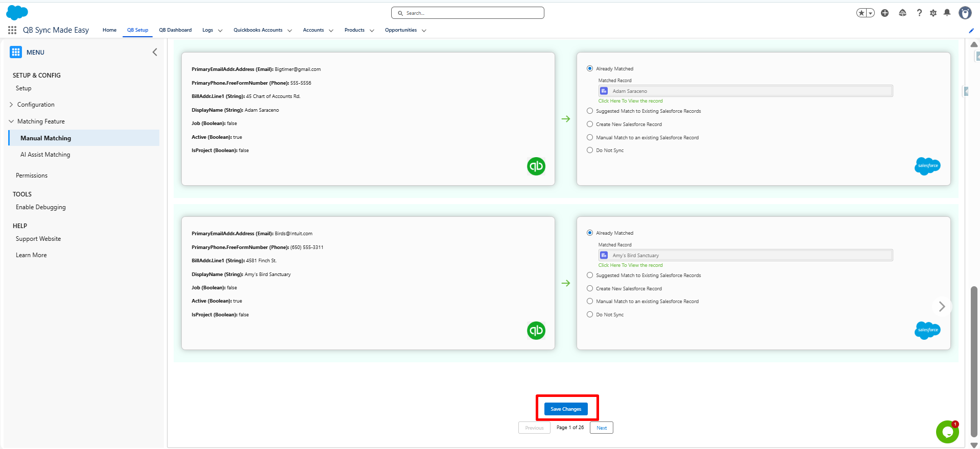Go to the Next page
980x449 pixels.
tap(602, 428)
